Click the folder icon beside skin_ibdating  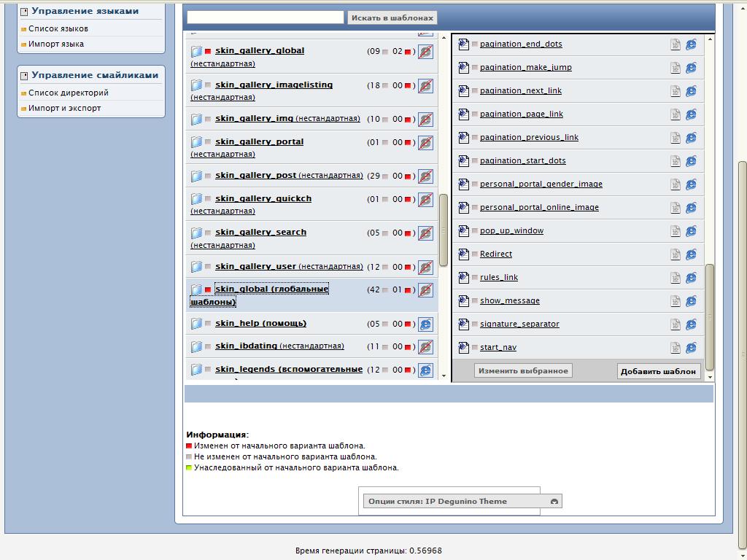196,346
